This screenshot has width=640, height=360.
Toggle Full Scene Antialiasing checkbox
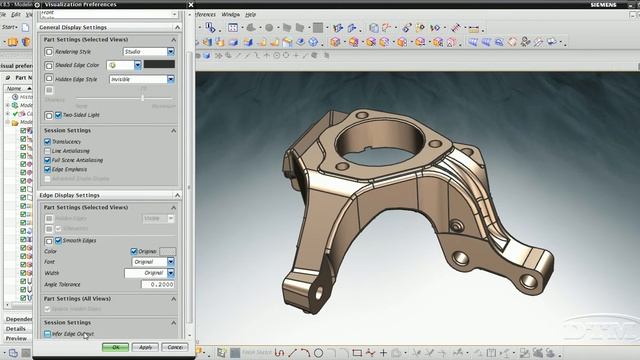pos(47,160)
